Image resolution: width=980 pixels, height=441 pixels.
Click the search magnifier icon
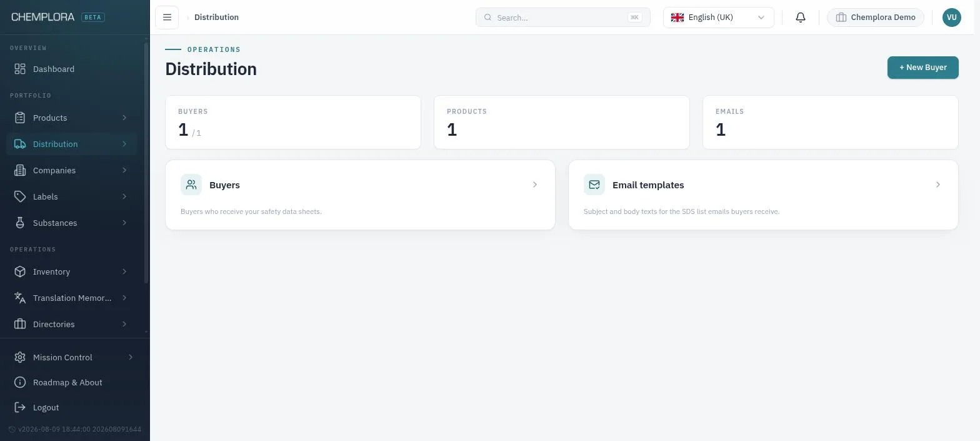(488, 18)
